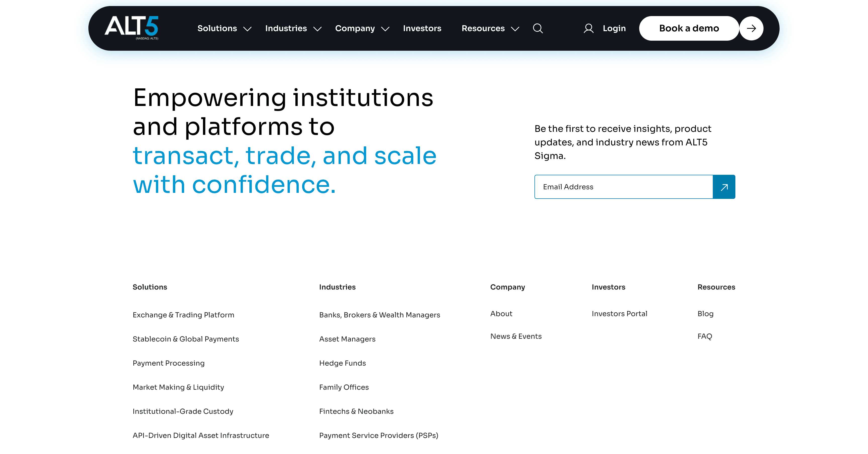
Task: Go to Stablecoin & Global Payments link
Action: pyautogui.click(x=186, y=339)
